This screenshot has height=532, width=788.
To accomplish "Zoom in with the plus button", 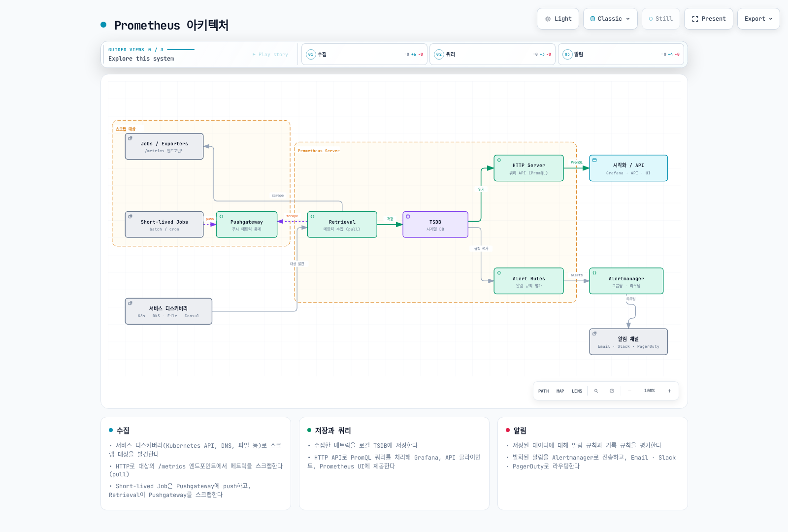I will 669,391.
